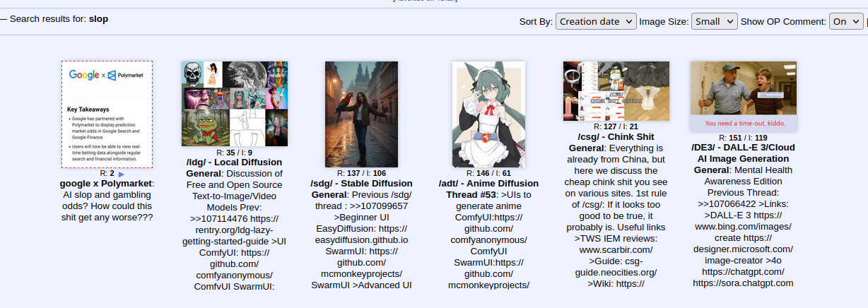Click the Sort By label
868x308 pixels.
536,22
